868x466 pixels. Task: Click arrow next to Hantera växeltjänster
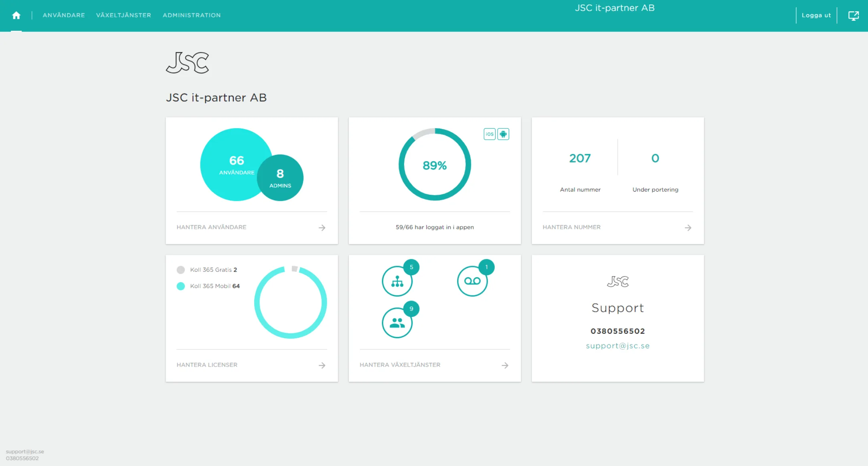[x=505, y=365]
